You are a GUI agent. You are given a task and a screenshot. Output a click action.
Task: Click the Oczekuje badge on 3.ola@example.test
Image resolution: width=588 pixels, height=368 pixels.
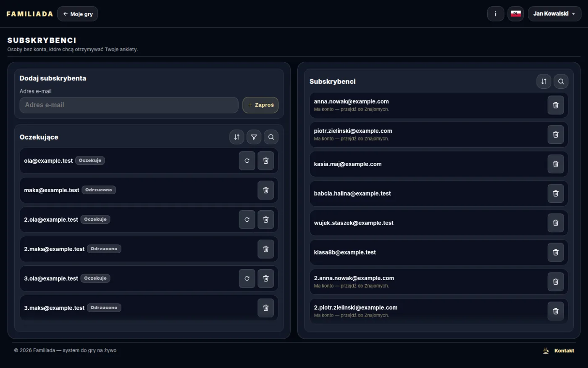pos(95,278)
